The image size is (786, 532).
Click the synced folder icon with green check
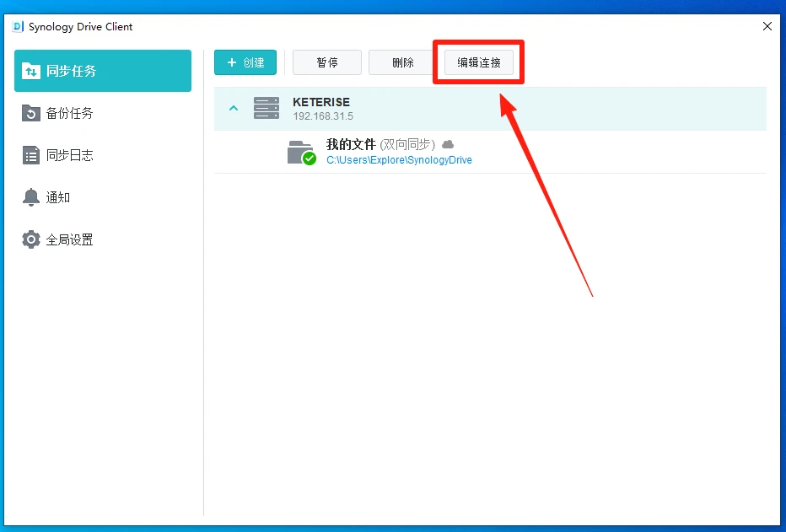[301, 153]
